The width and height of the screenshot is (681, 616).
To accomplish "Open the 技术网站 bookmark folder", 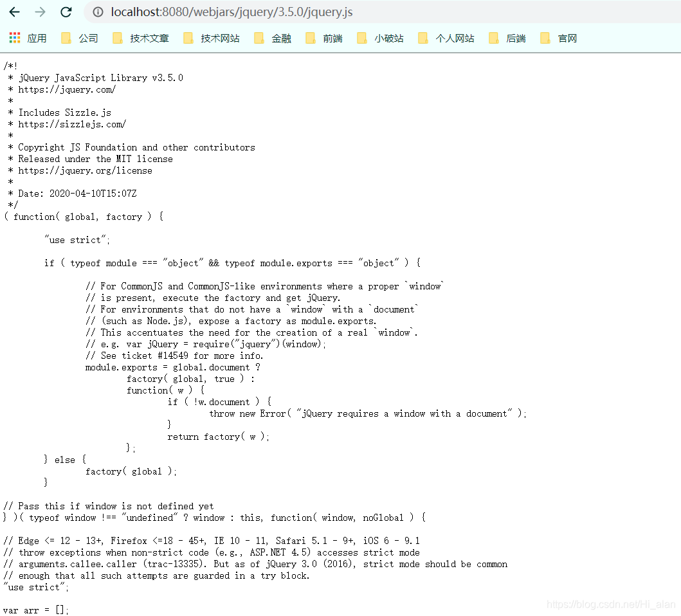I will pyautogui.click(x=211, y=38).
